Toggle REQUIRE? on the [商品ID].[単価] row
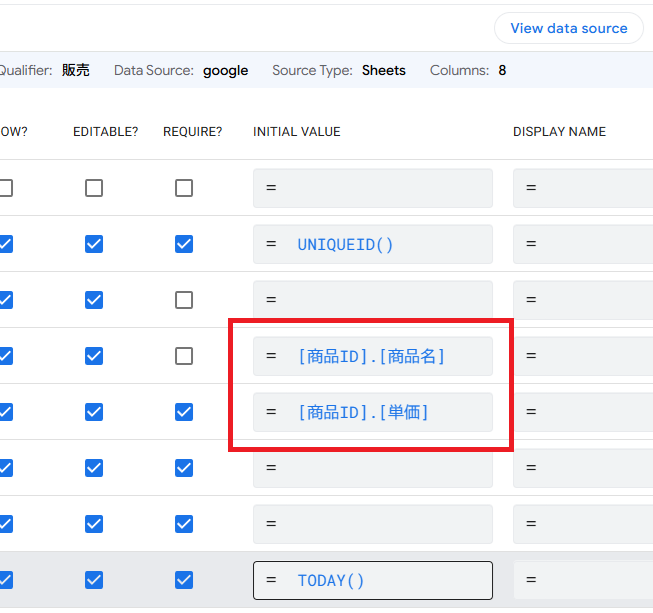Viewport: 653px width, 613px height. pyautogui.click(x=184, y=412)
